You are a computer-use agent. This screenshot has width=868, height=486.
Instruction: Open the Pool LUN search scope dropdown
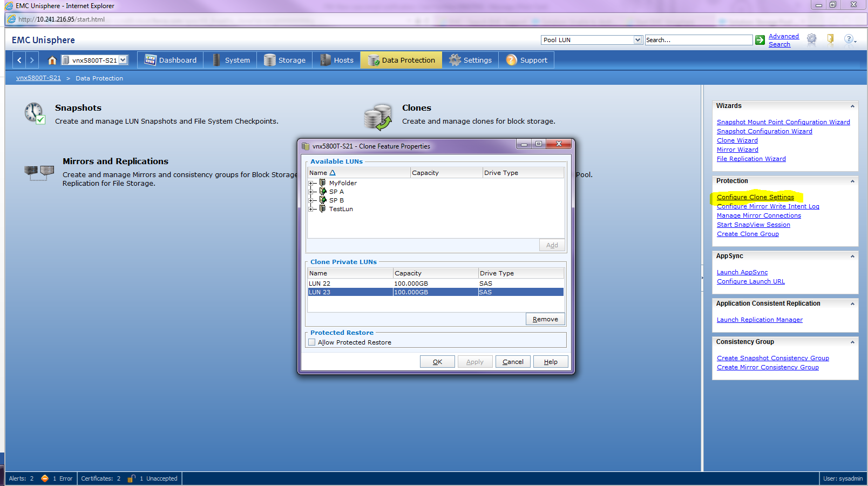638,39
